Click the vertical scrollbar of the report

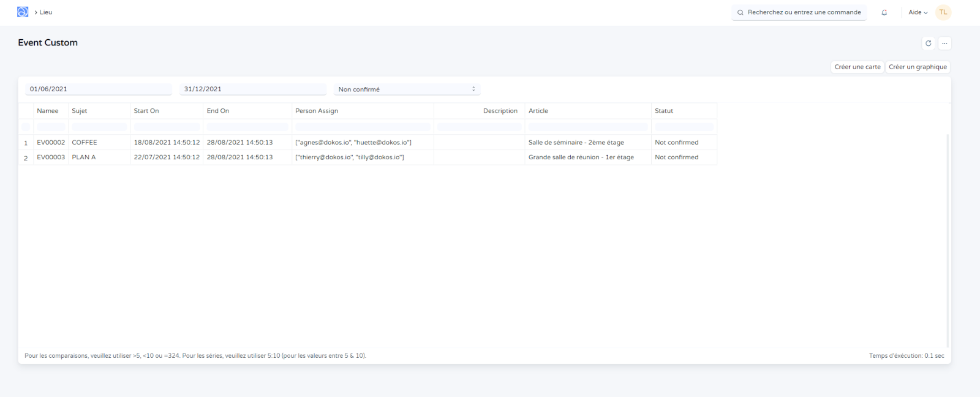click(x=948, y=239)
